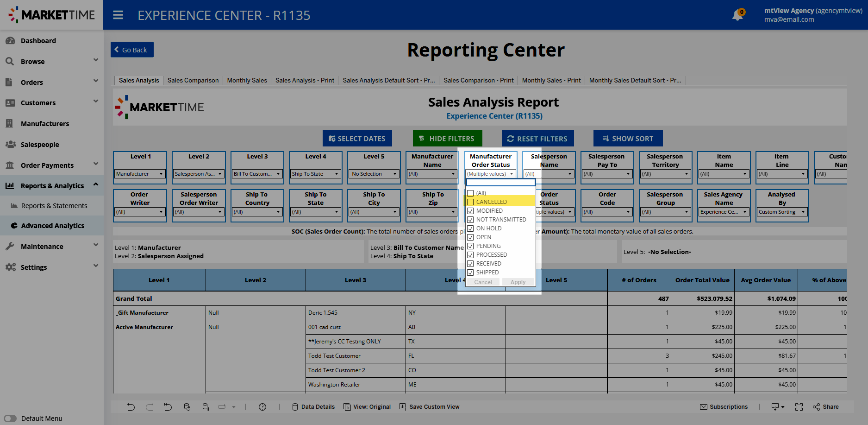Click the search field in status filter list
This screenshot has height=425, width=868.
(500, 183)
